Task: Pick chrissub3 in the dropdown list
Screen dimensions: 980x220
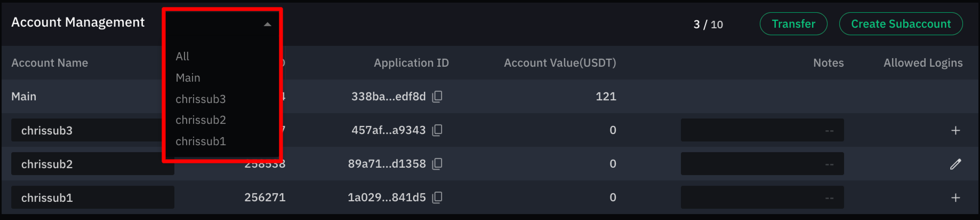Action: click(x=200, y=99)
